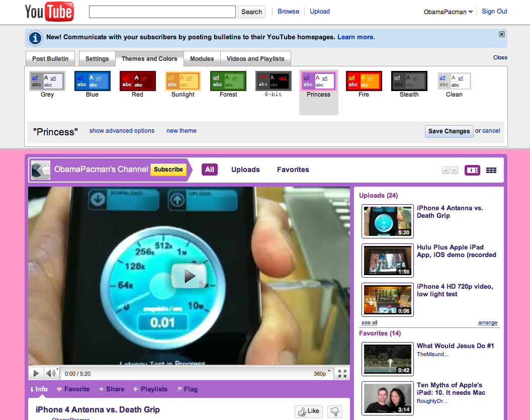The height and width of the screenshot is (420, 530).
Task: Show the Favorites filter in channel
Action: click(293, 170)
